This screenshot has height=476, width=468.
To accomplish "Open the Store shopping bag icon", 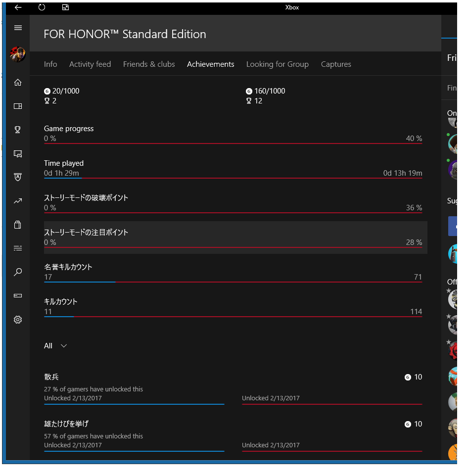I will coord(18,225).
